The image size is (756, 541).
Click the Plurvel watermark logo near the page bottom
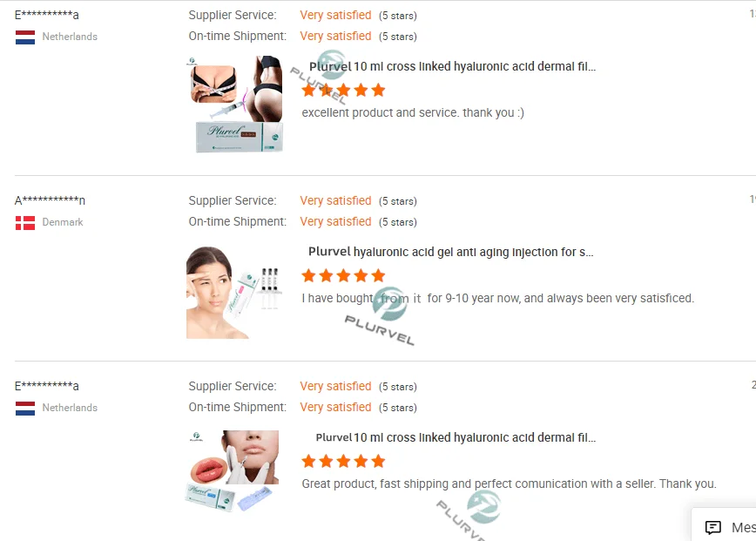point(484,506)
